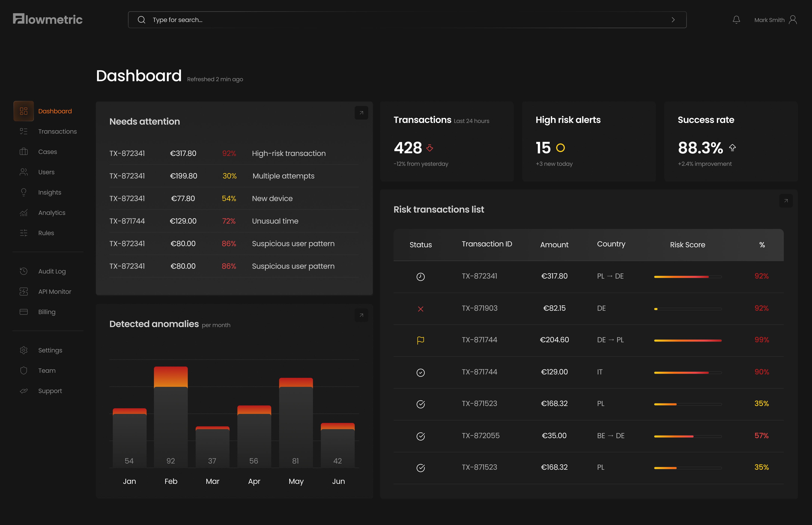Click the Status column header
Image resolution: width=812 pixels, height=525 pixels.
[420, 244]
